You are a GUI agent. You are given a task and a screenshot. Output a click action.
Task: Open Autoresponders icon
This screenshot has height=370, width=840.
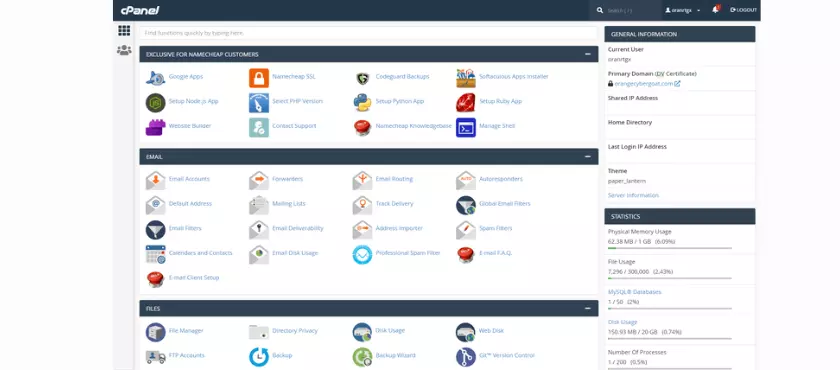(466, 180)
